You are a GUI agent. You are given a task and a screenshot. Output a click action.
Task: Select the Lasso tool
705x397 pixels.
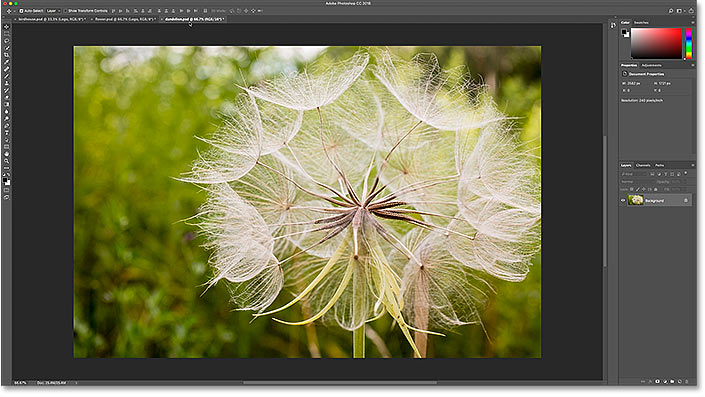pos(6,40)
